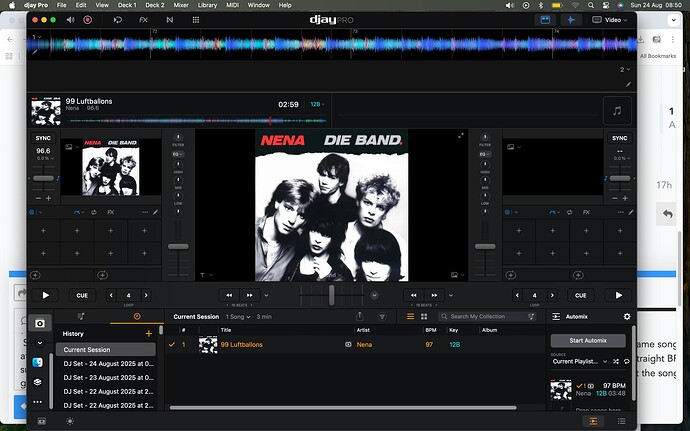
Task: Click the CUE button on deck 1
Action: point(82,295)
